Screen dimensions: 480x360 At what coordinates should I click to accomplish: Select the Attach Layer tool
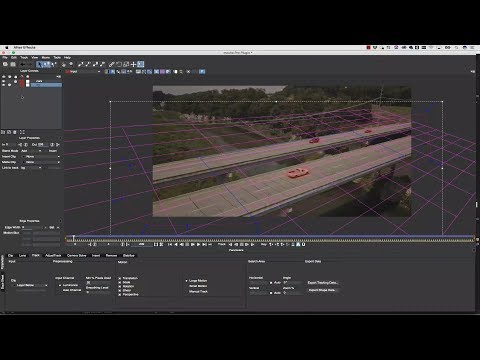click(112, 64)
